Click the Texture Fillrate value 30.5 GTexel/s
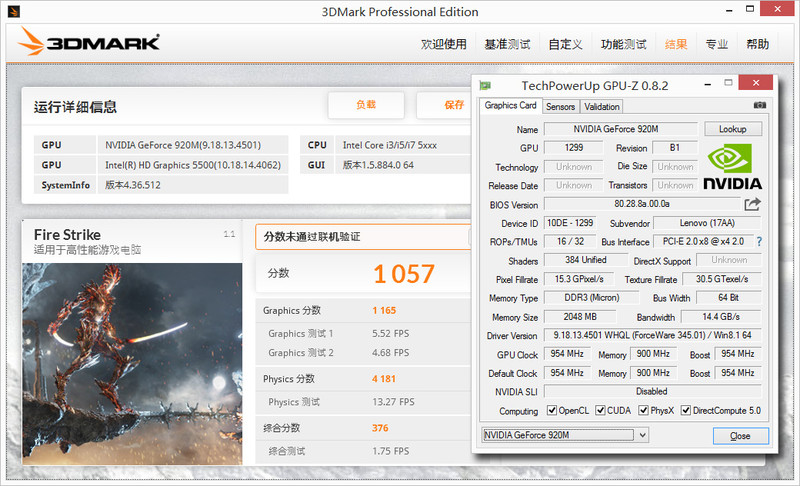This screenshot has height=486, width=800. tap(722, 279)
